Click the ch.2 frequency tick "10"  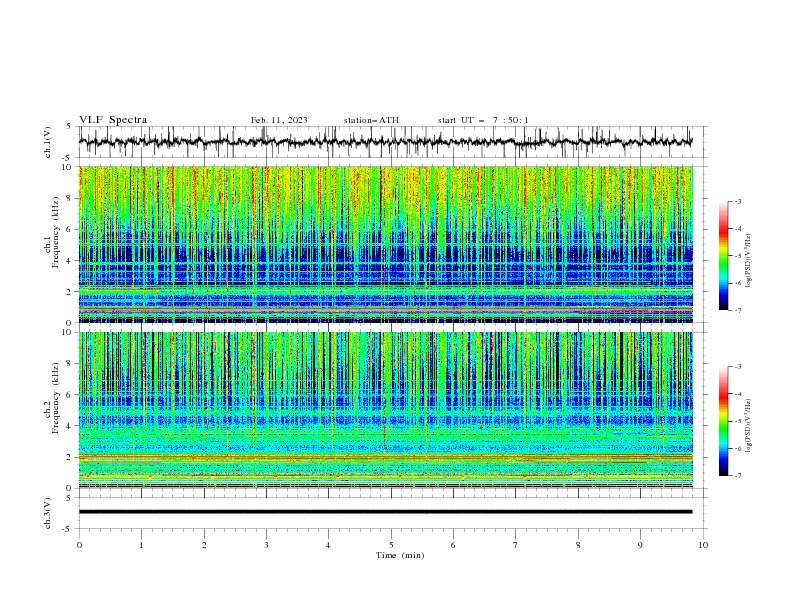(67, 332)
